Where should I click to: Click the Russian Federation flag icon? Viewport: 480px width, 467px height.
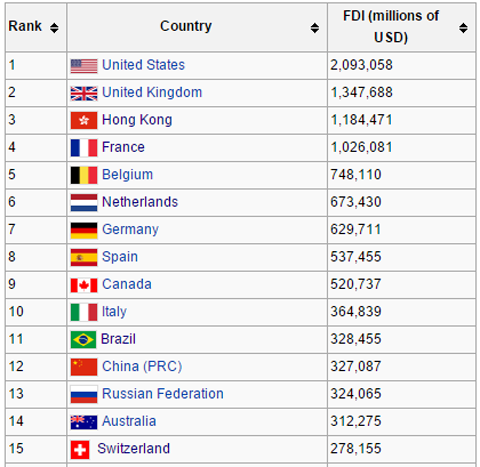click(x=84, y=394)
